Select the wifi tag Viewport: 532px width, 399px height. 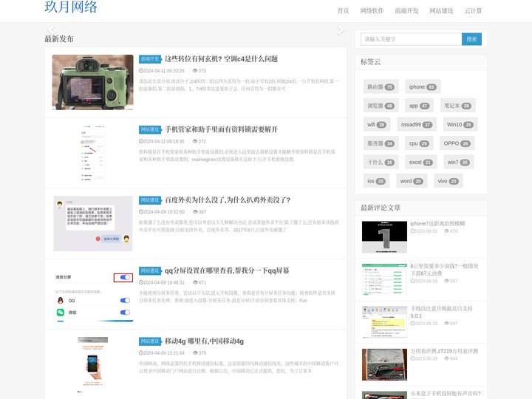377,125
